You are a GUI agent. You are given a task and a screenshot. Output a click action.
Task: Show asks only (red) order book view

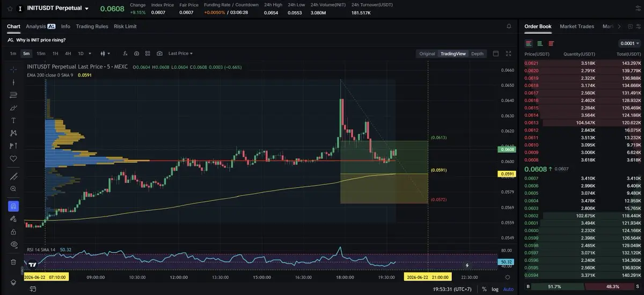(x=551, y=43)
